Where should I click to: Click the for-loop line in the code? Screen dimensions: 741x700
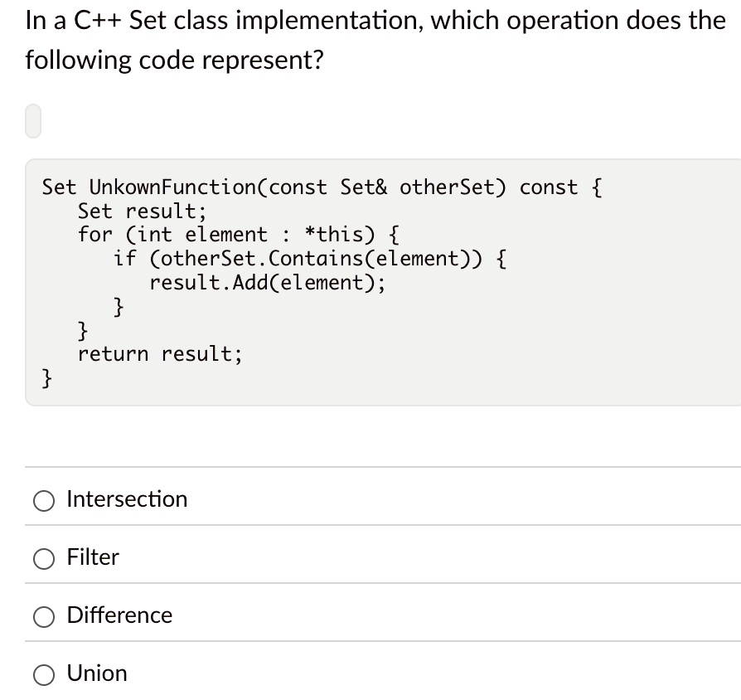pyautogui.click(x=238, y=234)
